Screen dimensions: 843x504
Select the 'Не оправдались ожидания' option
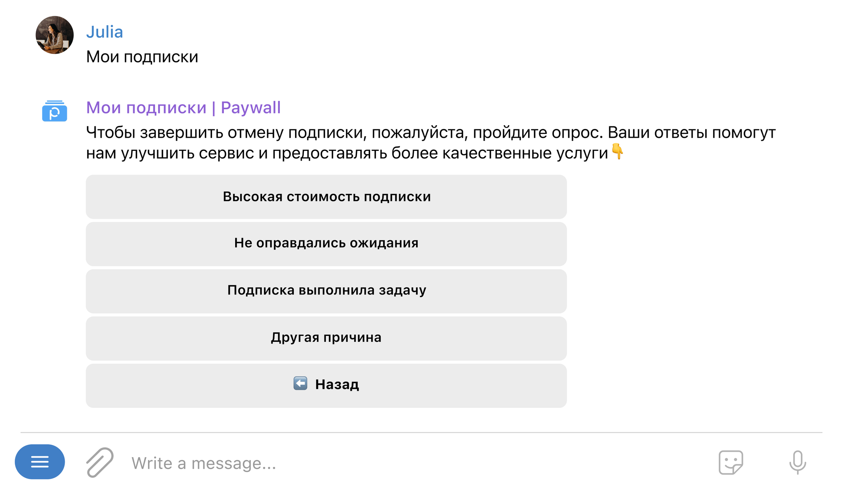coord(326,244)
